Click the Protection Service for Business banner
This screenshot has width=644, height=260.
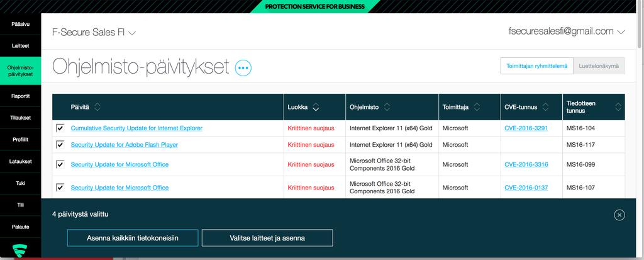[314, 6]
